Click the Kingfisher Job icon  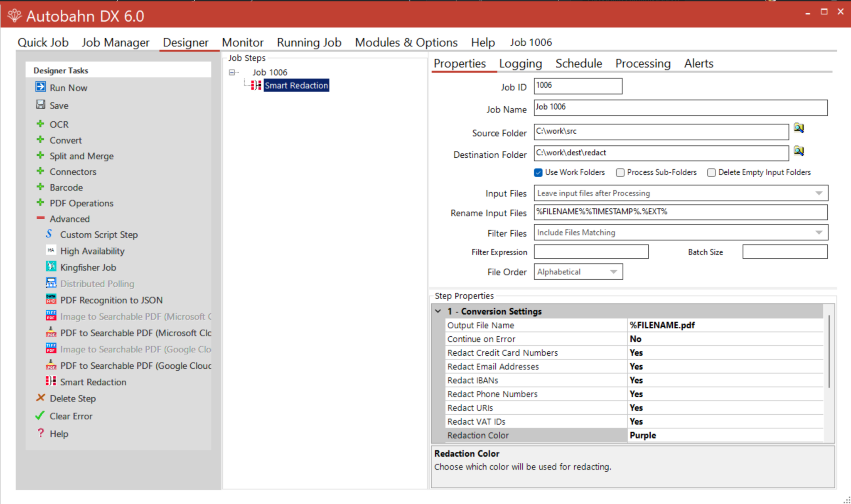pyautogui.click(x=51, y=267)
